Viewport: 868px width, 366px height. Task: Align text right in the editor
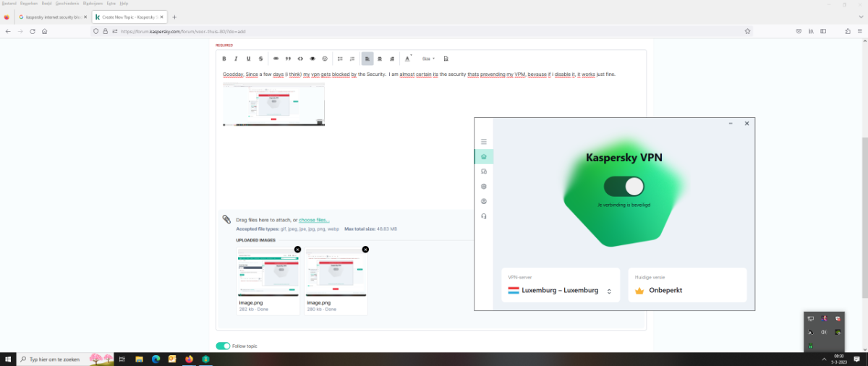[x=391, y=59]
